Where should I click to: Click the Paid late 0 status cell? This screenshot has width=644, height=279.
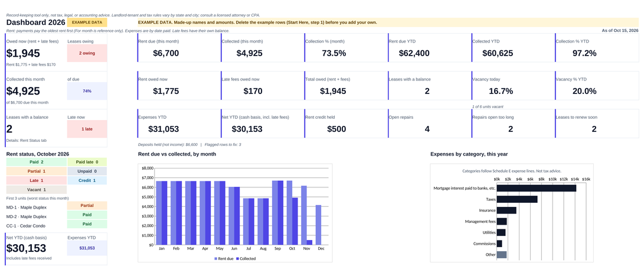tap(87, 162)
